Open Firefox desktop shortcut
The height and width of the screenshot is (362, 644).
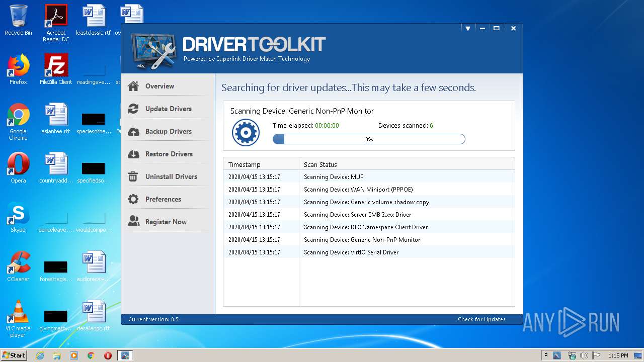pyautogui.click(x=18, y=69)
